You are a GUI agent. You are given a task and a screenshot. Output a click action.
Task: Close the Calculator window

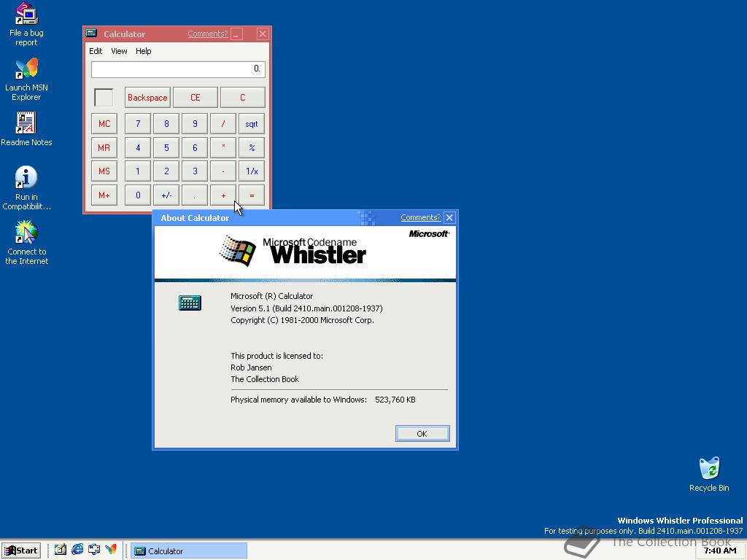[x=263, y=34]
